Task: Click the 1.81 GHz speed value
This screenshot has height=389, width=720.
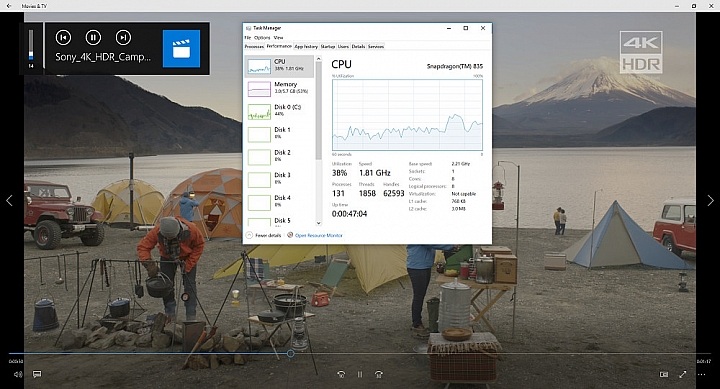Action: 375,173
